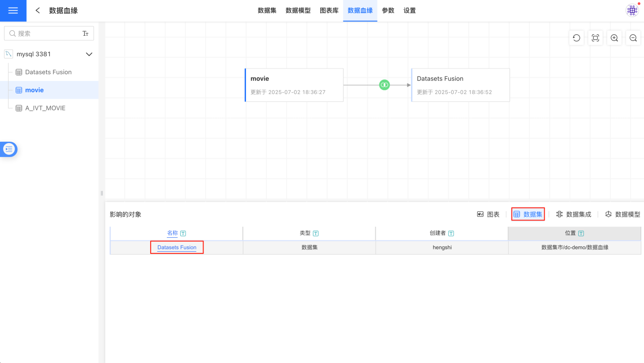Open filter for 类型 column
This screenshot has width=644, height=363.
316,233
